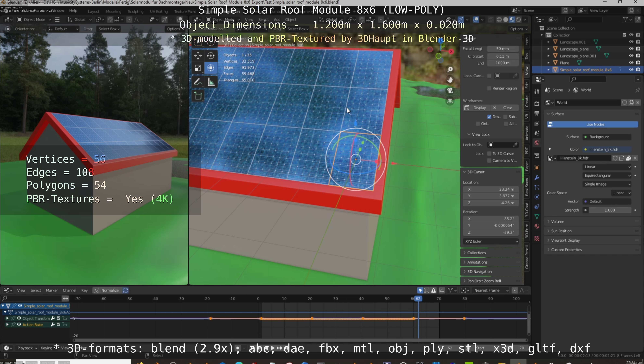Open the Equirectangular projection dropdown
The height and width of the screenshot is (364, 644).
607,175
